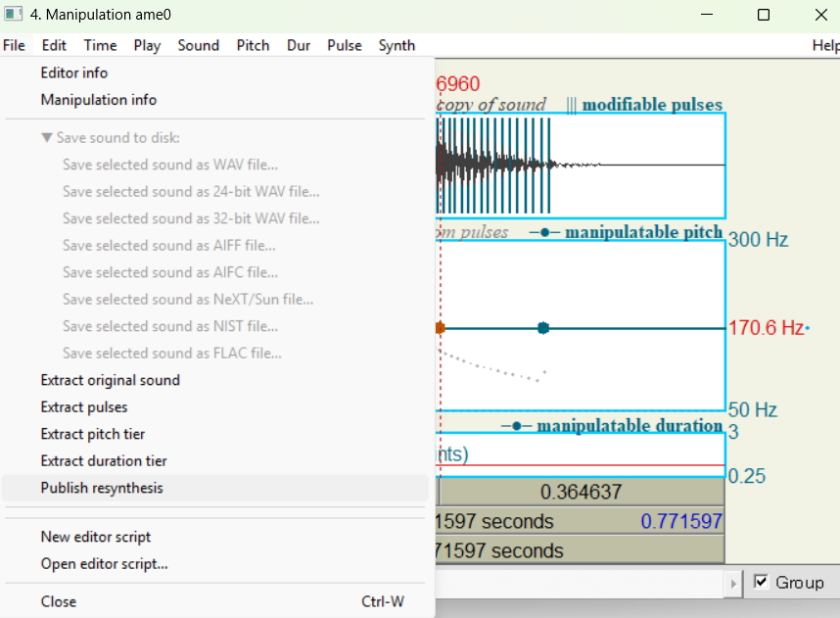
Task: Maximize the Manipulation window
Action: (x=764, y=15)
